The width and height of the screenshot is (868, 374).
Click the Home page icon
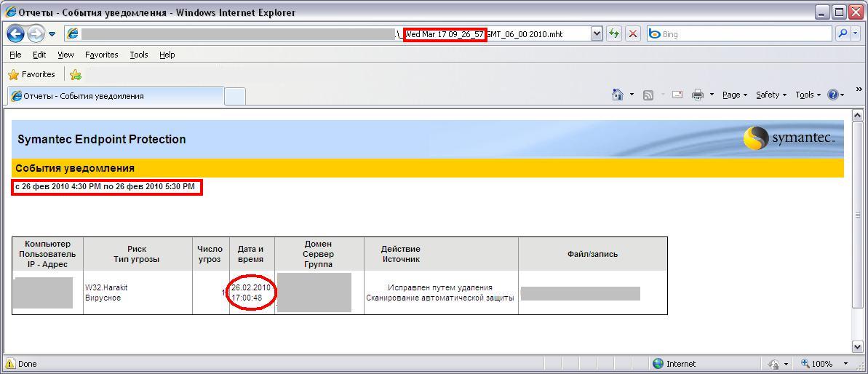click(618, 95)
